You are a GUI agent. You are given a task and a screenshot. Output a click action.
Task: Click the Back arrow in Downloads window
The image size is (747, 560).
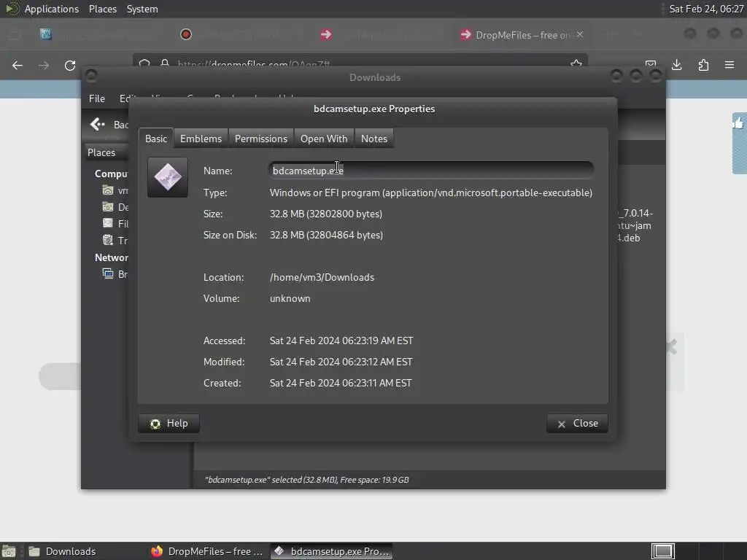point(98,124)
